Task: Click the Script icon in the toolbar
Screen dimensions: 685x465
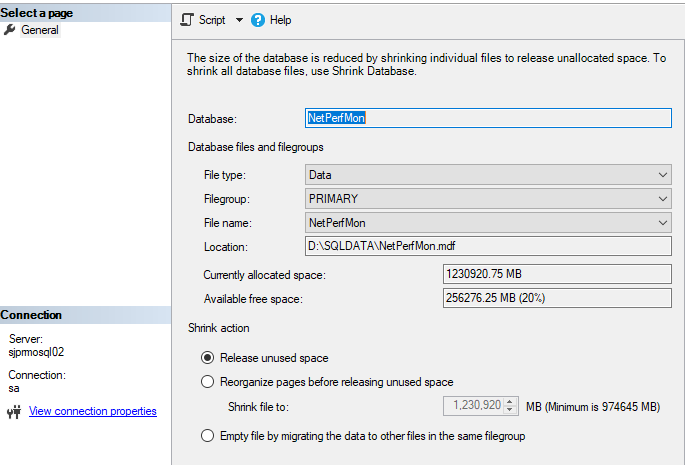Action: tap(187, 20)
